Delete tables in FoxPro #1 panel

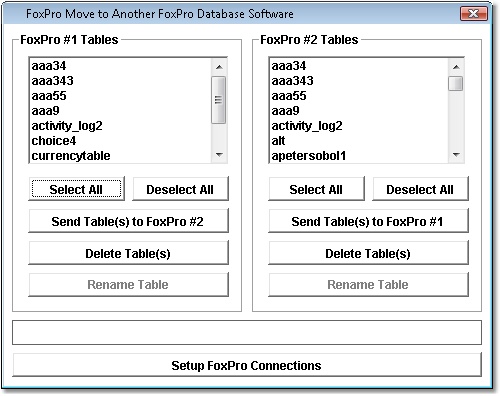point(128,253)
